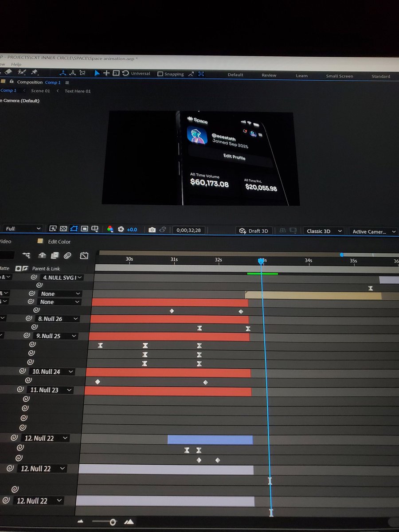Image resolution: width=399 pixels, height=532 pixels.
Task: Toggle the transparency grid in the viewer
Action: pos(63,229)
